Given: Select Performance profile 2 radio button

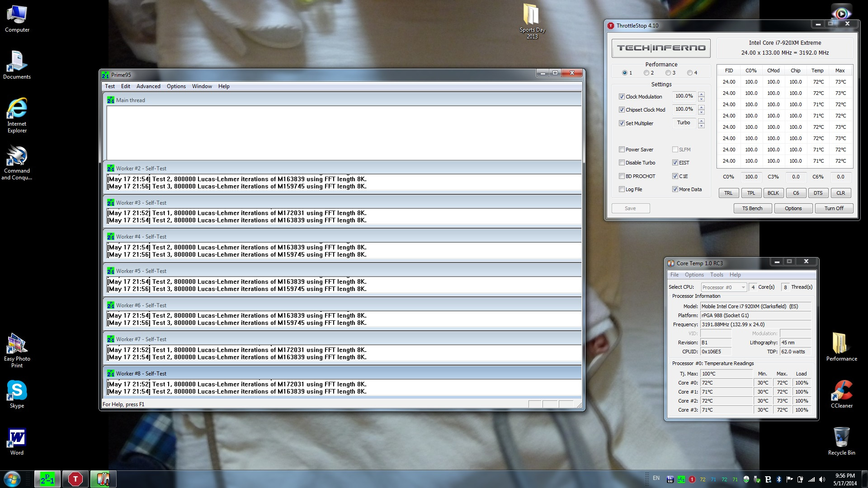Looking at the screenshot, I should click(646, 73).
